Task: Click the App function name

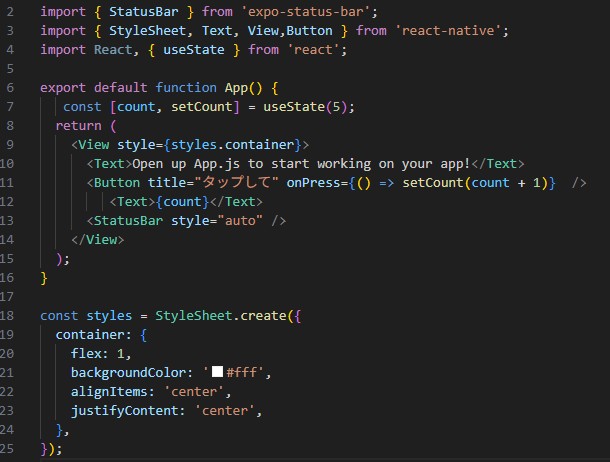Action: [x=236, y=87]
